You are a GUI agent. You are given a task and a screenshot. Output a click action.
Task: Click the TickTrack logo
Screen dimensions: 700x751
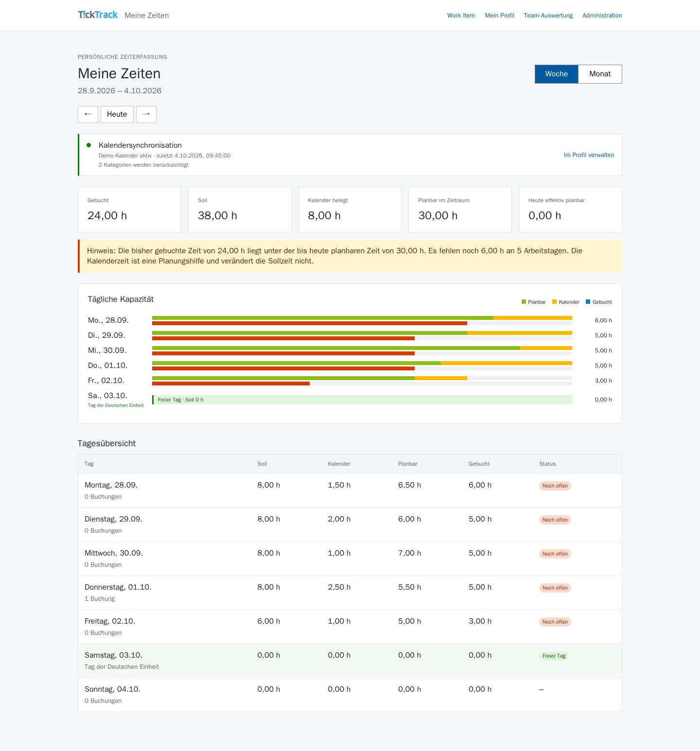(98, 15)
